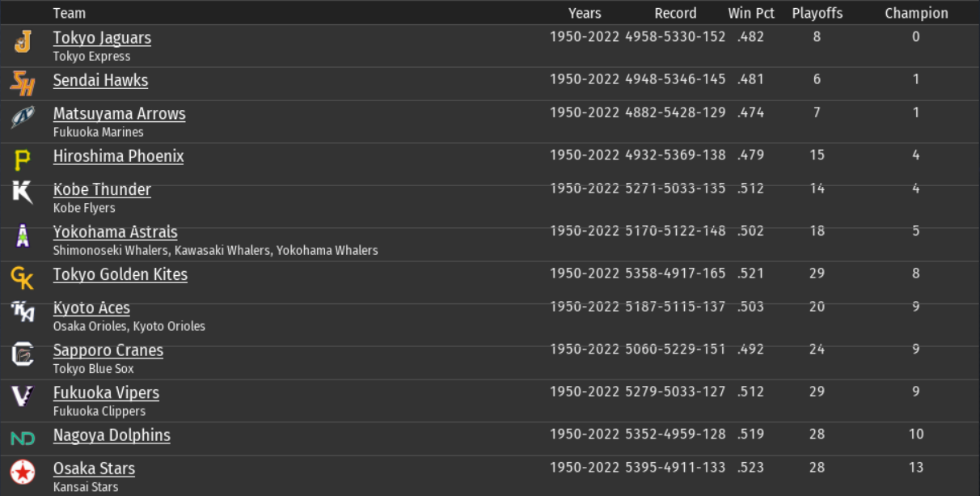The image size is (980, 496).
Task: Click the Matsuyama Arrows logo icon
Action: (23, 118)
